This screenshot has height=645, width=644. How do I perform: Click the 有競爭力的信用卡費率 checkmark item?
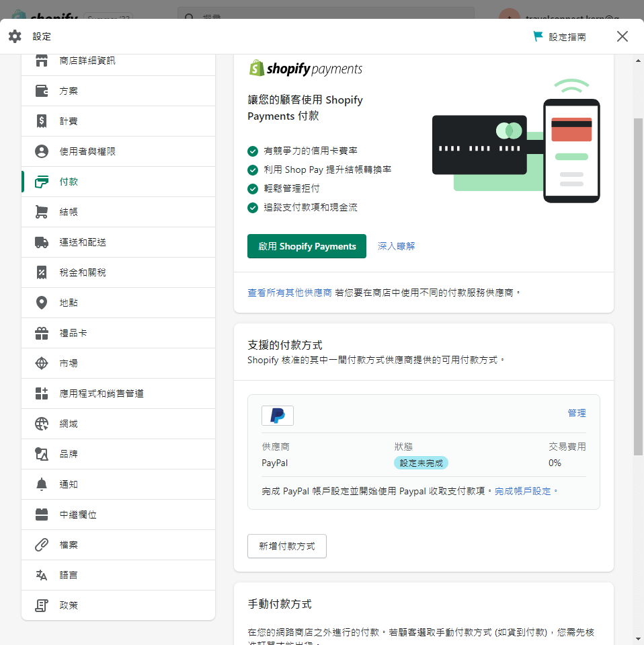303,151
